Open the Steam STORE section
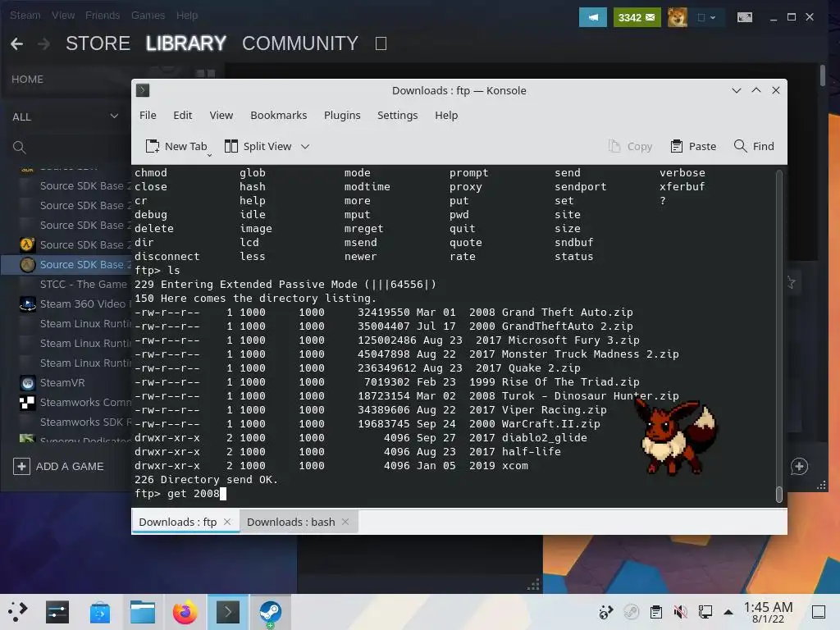Image resolution: width=840 pixels, height=630 pixels. tap(98, 43)
